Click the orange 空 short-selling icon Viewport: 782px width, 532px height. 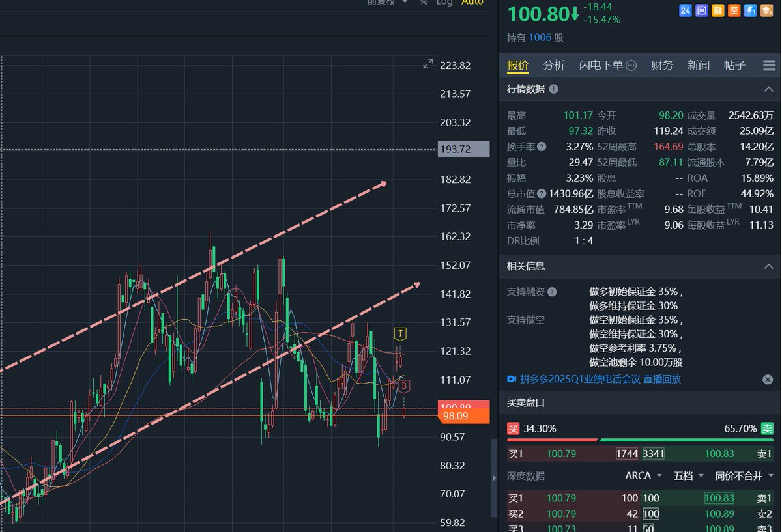coord(734,10)
